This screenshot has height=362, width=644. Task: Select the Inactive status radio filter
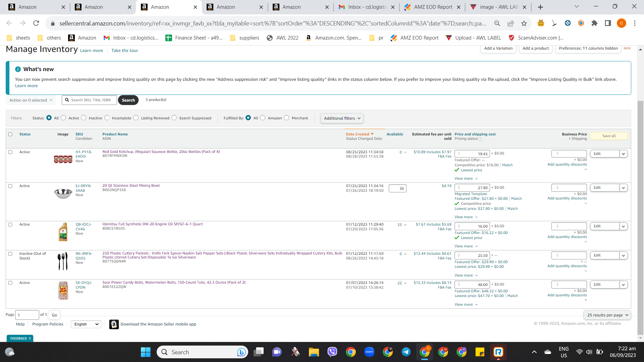click(x=84, y=118)
